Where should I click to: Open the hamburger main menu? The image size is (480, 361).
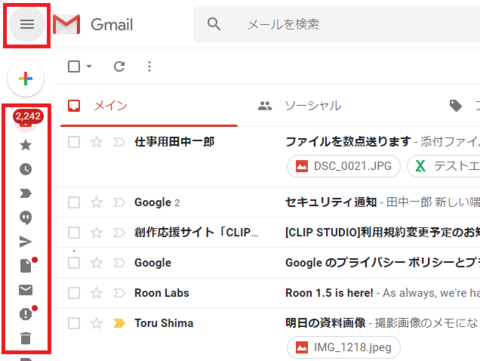(x=27, y=24)
